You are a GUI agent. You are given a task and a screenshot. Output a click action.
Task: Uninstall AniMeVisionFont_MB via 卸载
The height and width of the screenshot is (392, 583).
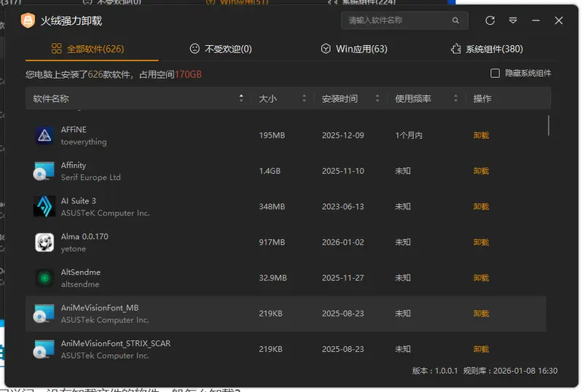pyautogui.click(x=481, y=313)
